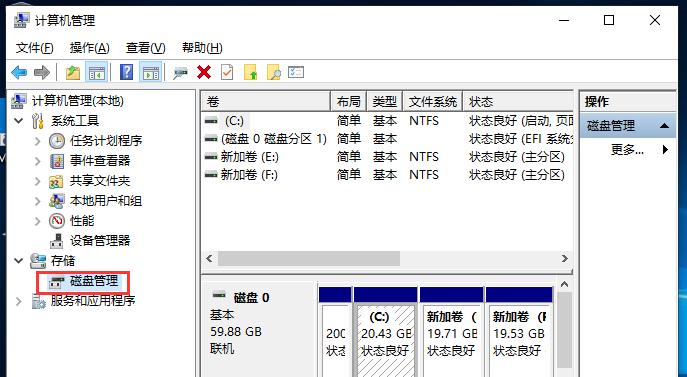
Task: Open the 操作(A) menu
Action: coord(89,47)
